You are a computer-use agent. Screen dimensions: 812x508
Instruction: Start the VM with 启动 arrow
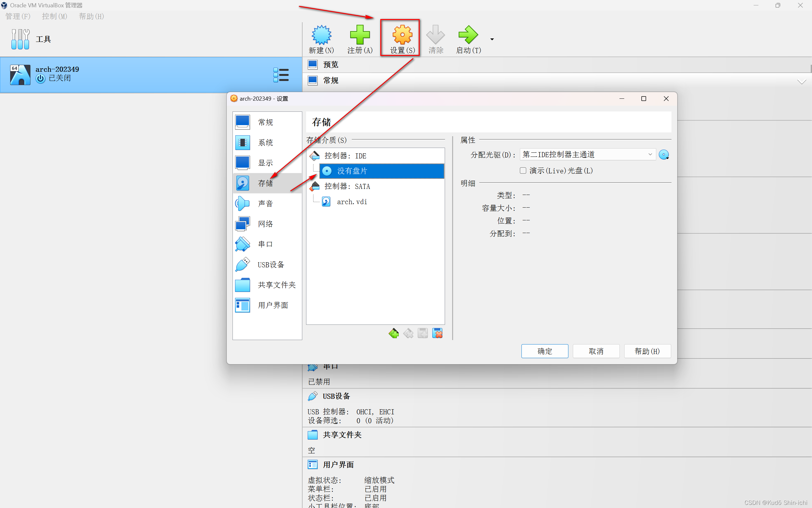(468, 35)
